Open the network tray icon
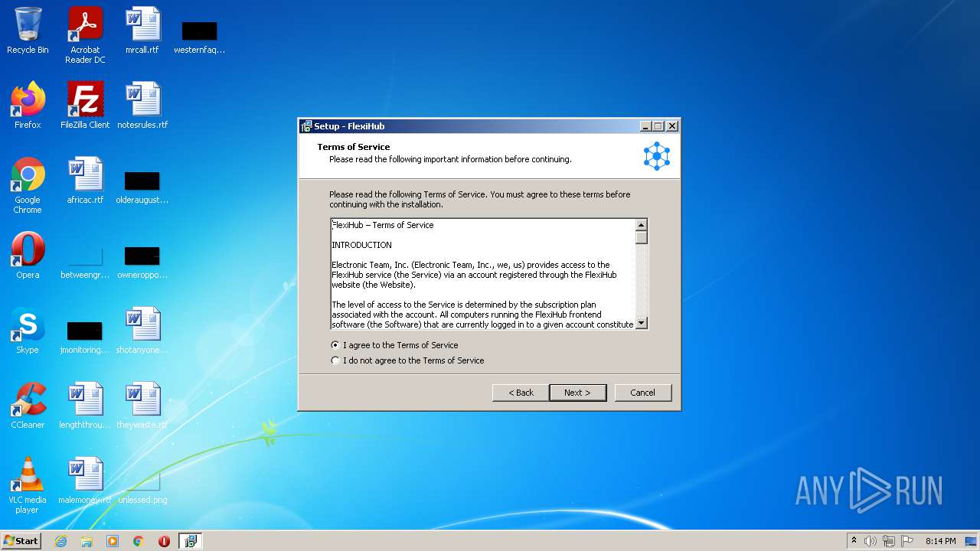The height and width of the screenshot is (551, 980). [889, 541]
